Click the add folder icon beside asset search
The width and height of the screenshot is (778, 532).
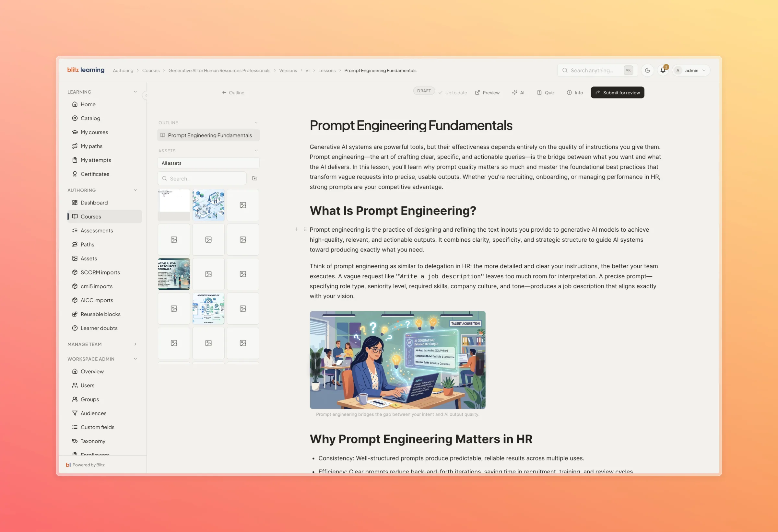[255, 178]
